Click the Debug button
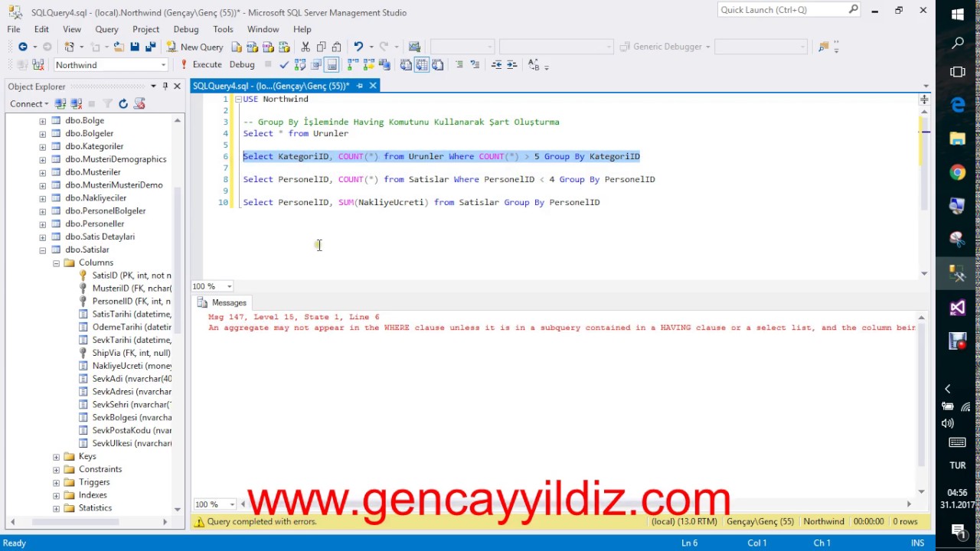 pos(242,65)
